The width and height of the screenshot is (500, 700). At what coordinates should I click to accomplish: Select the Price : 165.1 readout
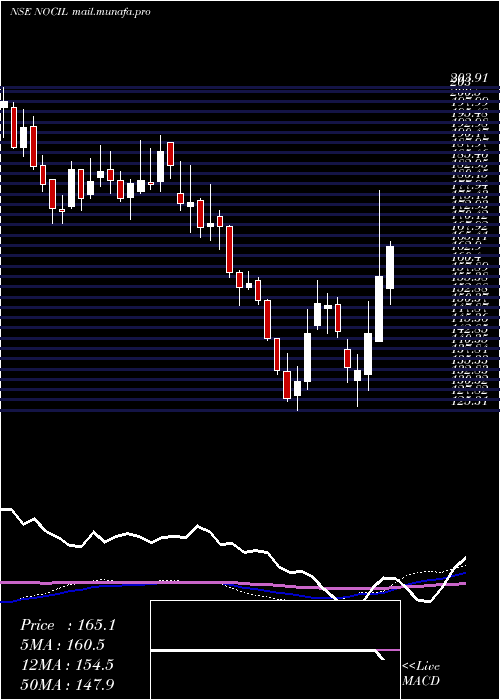coord(68,625)
